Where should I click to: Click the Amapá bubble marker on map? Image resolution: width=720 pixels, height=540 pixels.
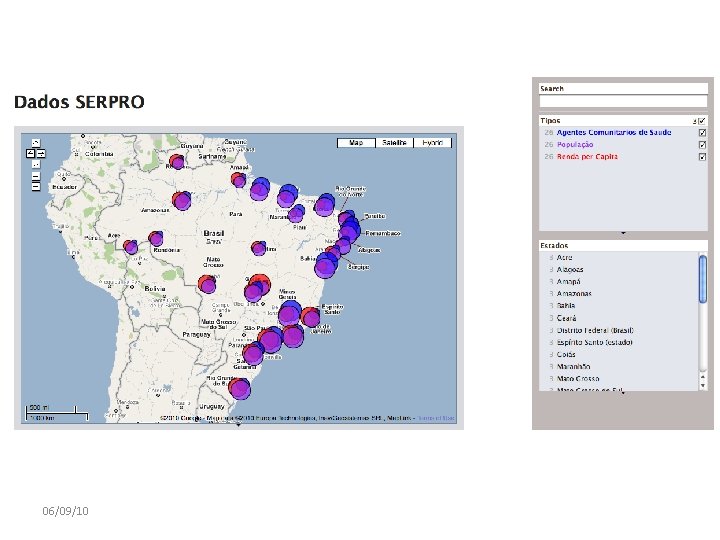tap(238, 180)
